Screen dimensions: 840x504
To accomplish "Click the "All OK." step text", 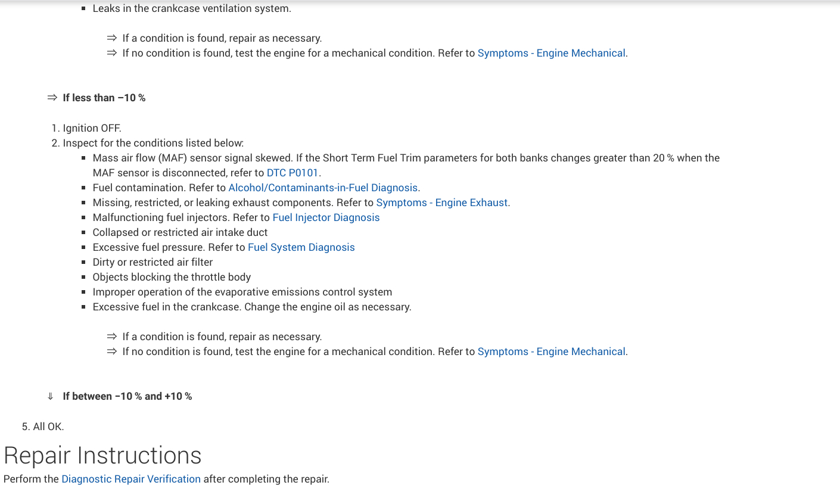I will [x=48, y=427].
